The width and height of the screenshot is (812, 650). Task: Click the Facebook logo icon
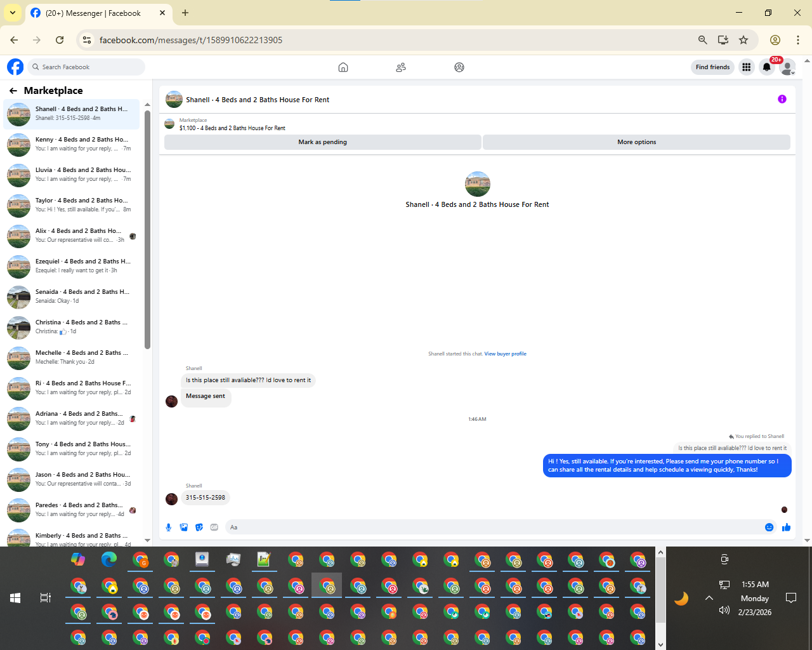[x=15, y=67]
